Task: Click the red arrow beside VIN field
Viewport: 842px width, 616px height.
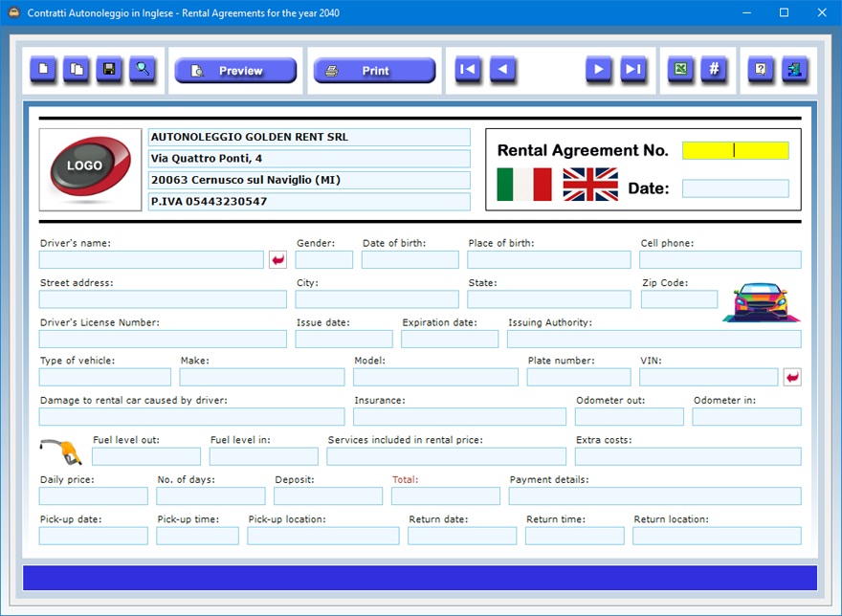Action: click(792, 378)
